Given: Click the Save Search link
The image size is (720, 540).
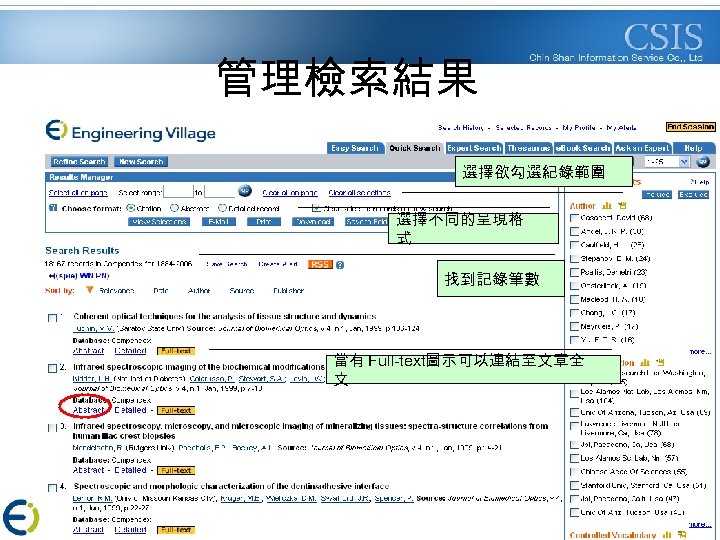Looking at the screenshot, I should [226, 264].
